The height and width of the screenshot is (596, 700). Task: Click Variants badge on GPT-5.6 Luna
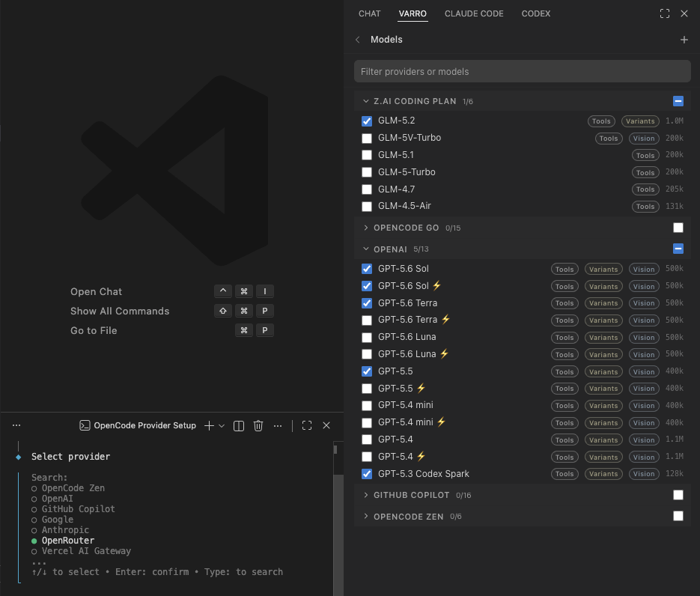(x=603, y=338)
